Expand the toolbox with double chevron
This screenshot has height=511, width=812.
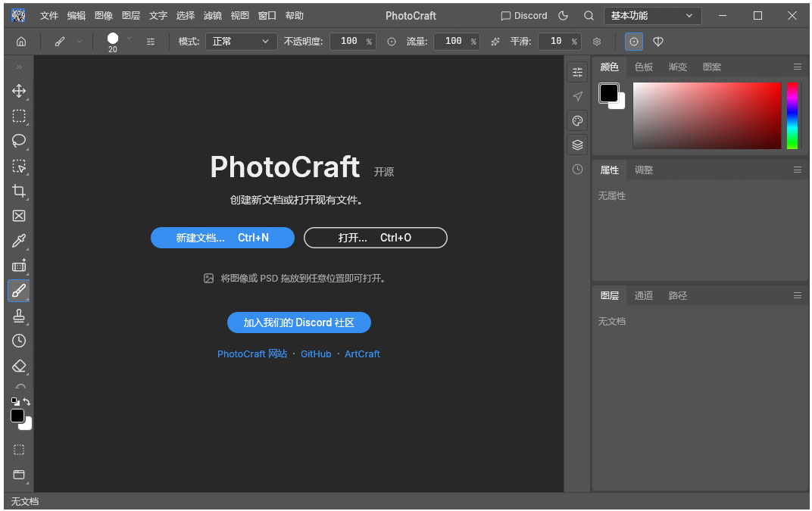point(19,67)
